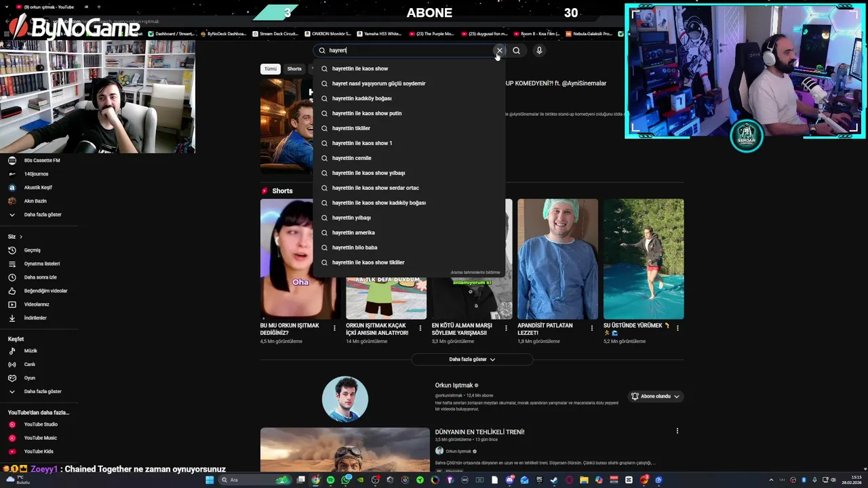Open Short 'SU ÜSTÜNDE YÜRÜMEK' thumbnail

(x=644, y=259)
